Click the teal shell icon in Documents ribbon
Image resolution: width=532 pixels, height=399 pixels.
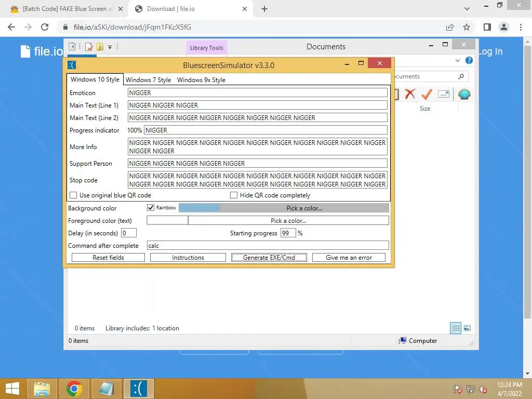click(x=464, y=94)
